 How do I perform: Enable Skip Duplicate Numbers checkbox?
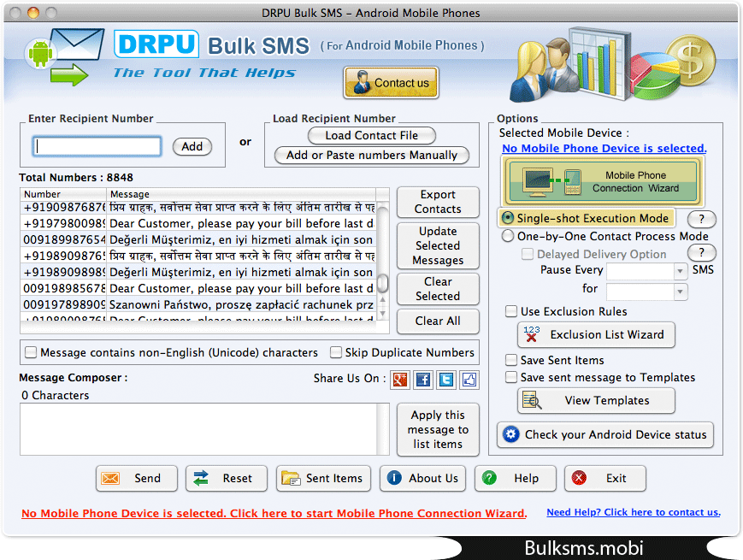click(x=336, y=352)
